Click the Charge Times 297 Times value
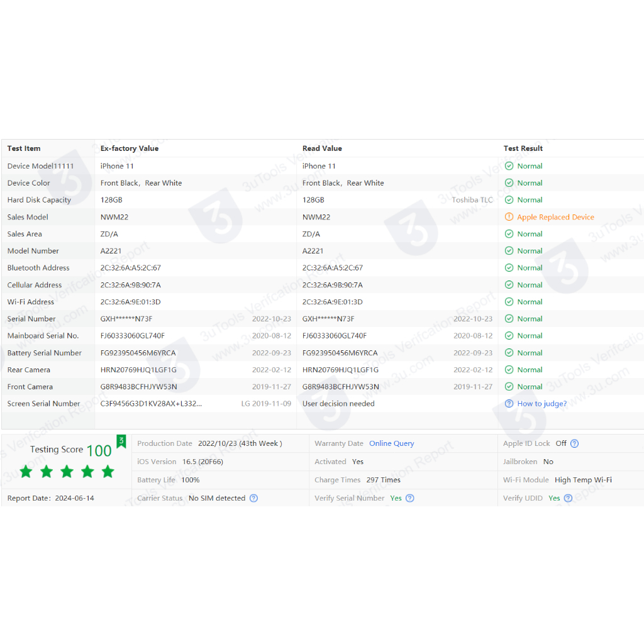The height and width of the screenshot is (644, 644). pos(384,480)
